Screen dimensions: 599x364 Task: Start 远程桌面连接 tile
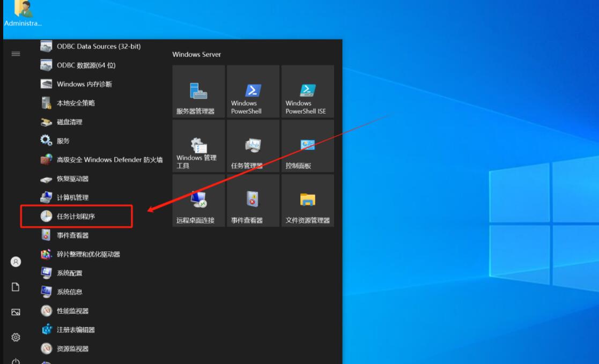point(198,200)
